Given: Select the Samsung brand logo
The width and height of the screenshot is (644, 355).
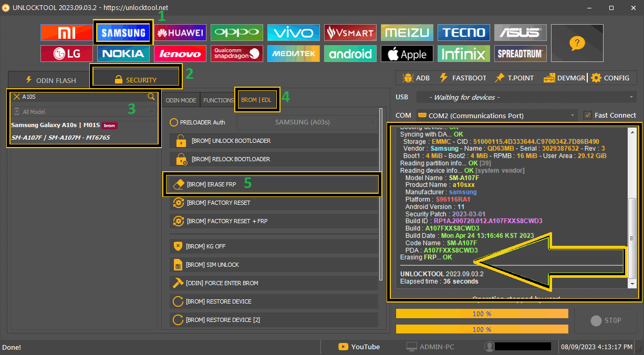Looking at the screenshot, I should (123, 33).
